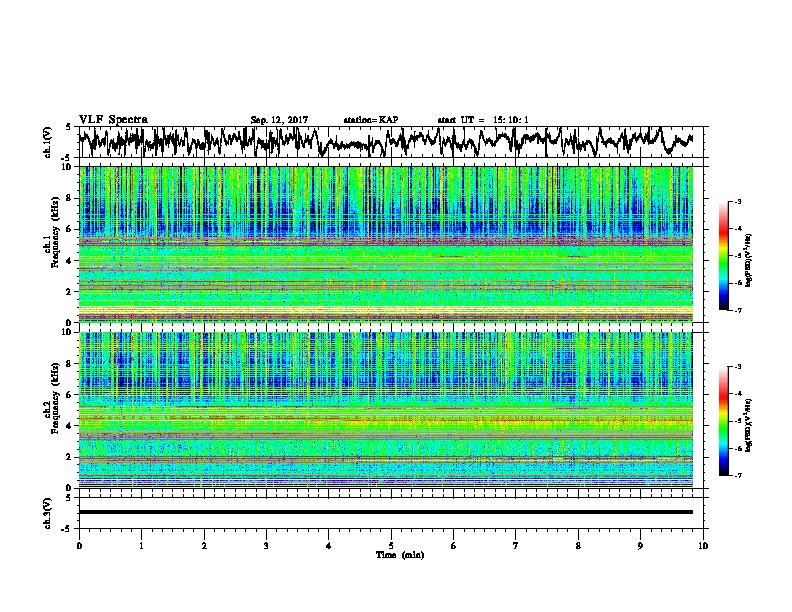Screen dimensions: 792x612
Task: Click ch.2 colorbar bottom value "-7"
Action: point(738,475)
